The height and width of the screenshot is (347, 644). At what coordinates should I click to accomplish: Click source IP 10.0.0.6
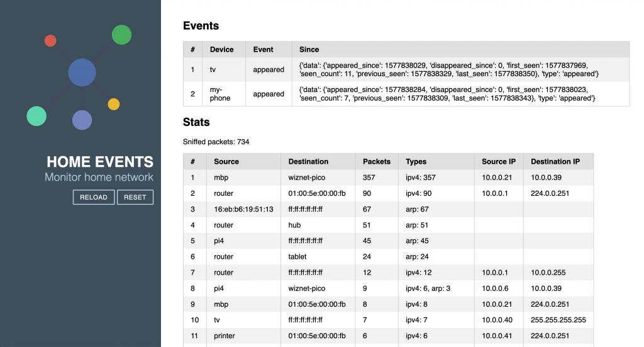coord(495,288)
